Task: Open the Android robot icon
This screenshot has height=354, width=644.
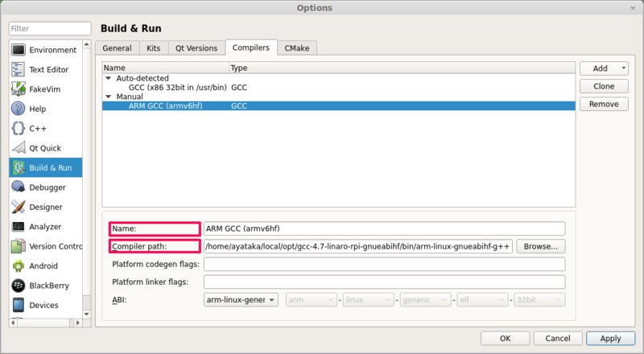Action: click(18, 265)
